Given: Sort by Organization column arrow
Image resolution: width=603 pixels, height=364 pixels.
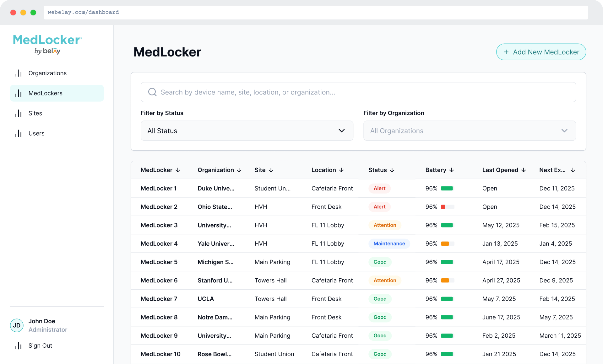Looking at the screenshot, I should click(x=239, y=170).
